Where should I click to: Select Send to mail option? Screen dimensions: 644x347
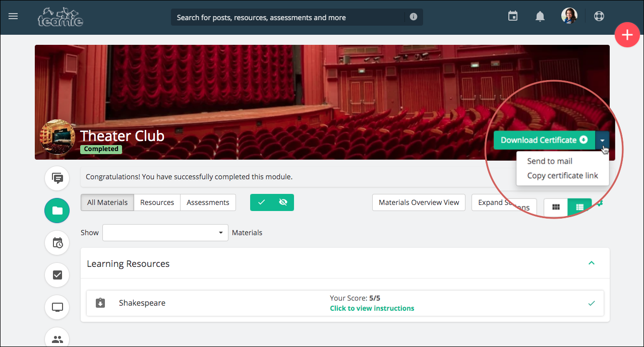click(550, 161)
